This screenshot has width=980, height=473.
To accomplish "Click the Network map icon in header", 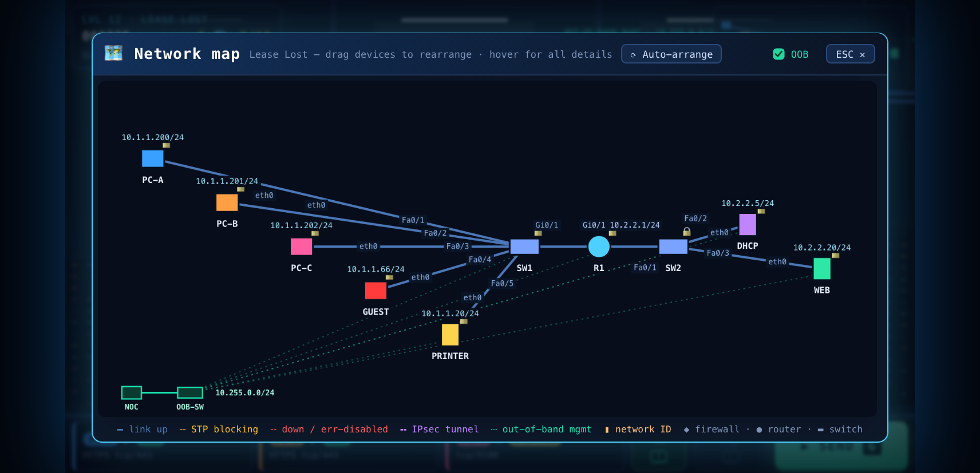I will click(113, 53).
